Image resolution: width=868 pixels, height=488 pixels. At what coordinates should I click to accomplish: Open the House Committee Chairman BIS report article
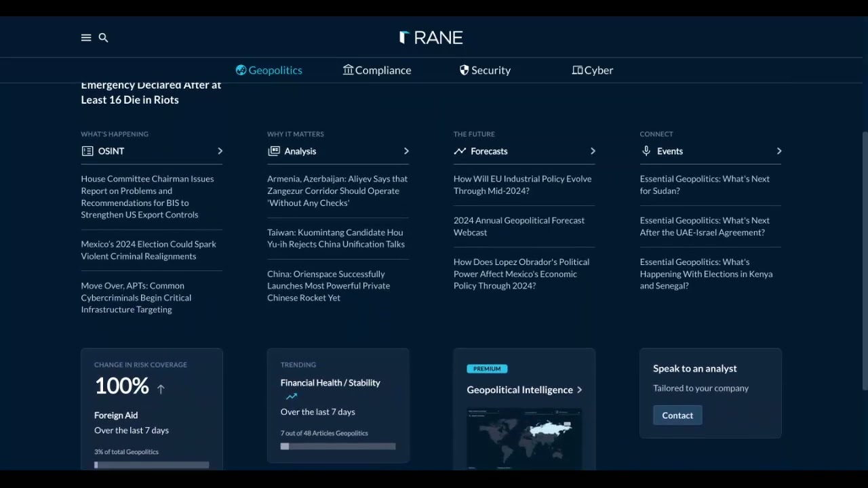click(148, 197)
